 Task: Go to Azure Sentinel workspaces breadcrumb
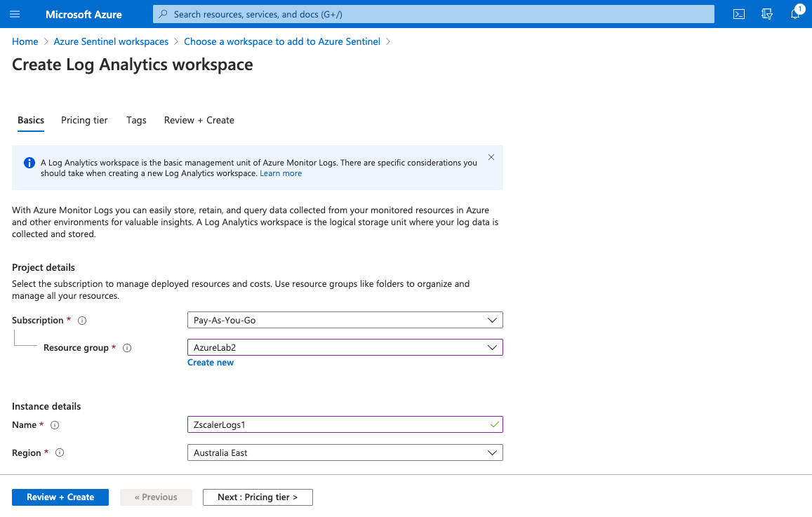(x=111, y=42)
